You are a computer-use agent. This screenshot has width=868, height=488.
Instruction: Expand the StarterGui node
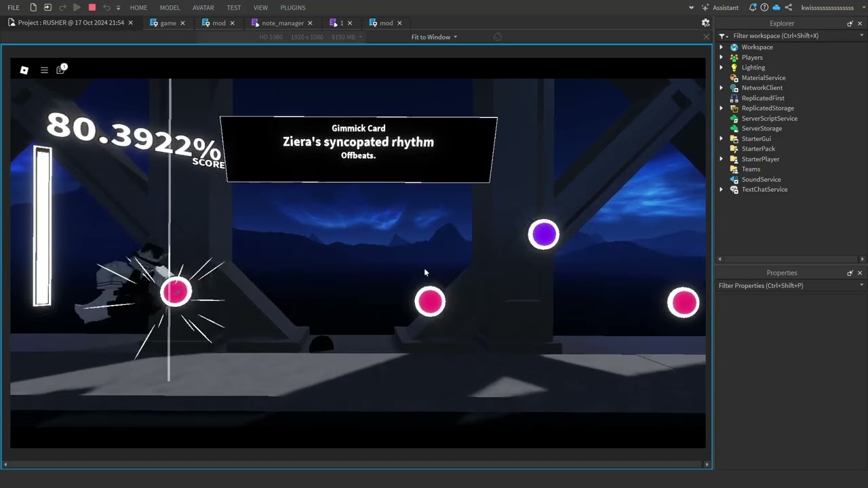[x=721, y=139]
